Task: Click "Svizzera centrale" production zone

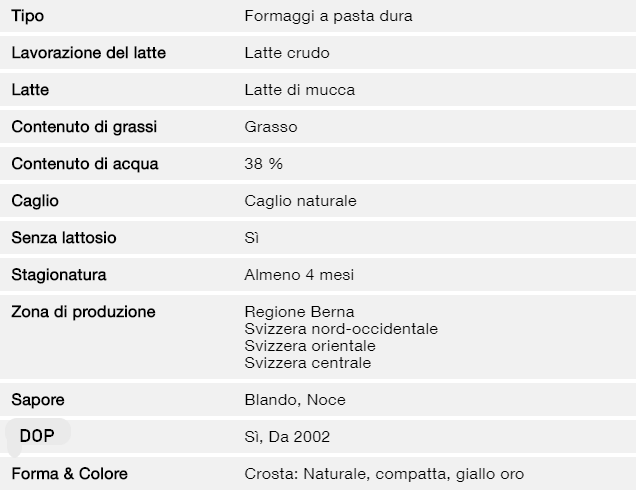Action: click(x=307, y=363)
